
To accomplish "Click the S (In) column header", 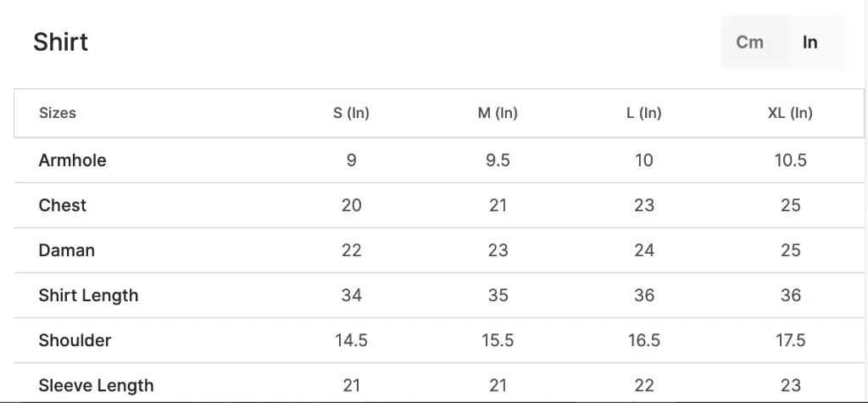I will [352, 113].
